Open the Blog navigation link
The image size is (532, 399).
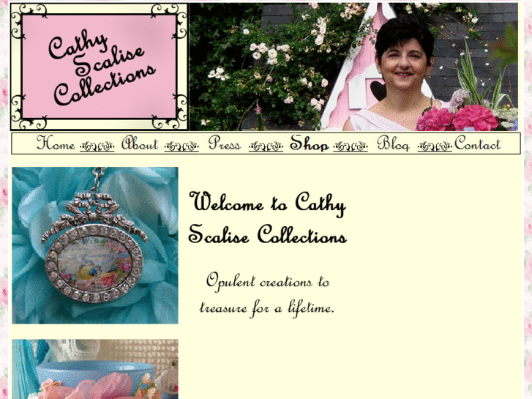(x=393, y=143)
